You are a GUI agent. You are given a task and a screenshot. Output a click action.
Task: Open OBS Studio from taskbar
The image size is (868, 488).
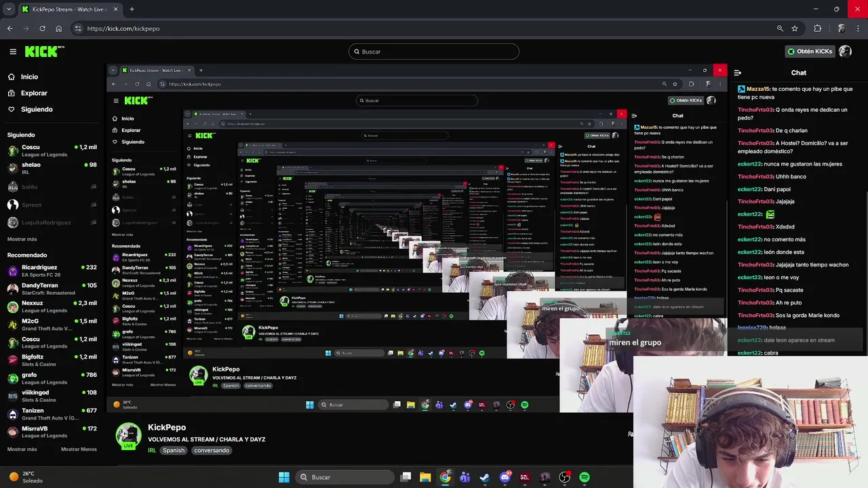[564, 477]
